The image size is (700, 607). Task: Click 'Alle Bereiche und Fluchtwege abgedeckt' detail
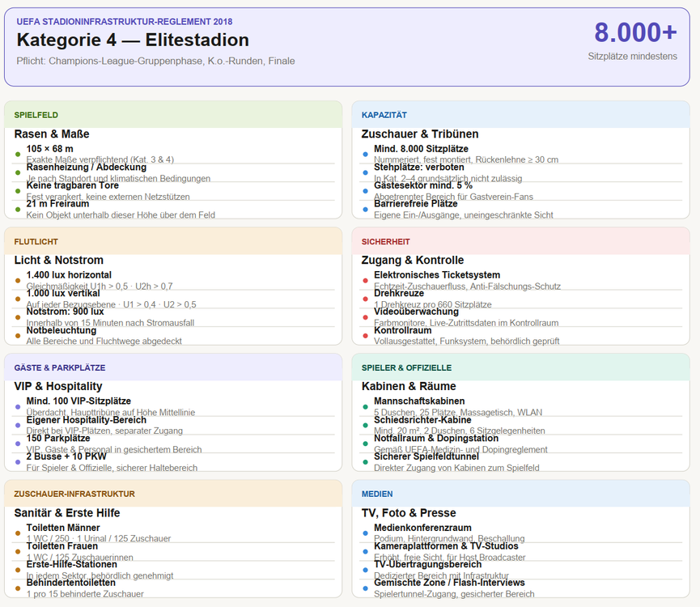click(104, 341)
